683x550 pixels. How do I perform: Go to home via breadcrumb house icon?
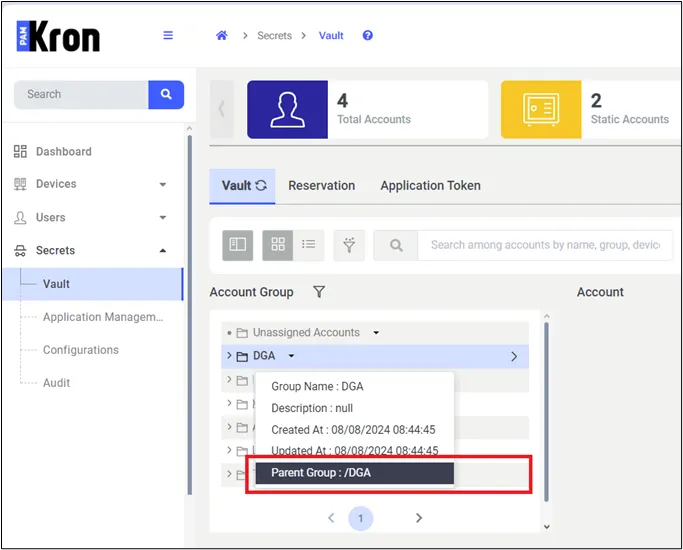click(x=222, y=35)
